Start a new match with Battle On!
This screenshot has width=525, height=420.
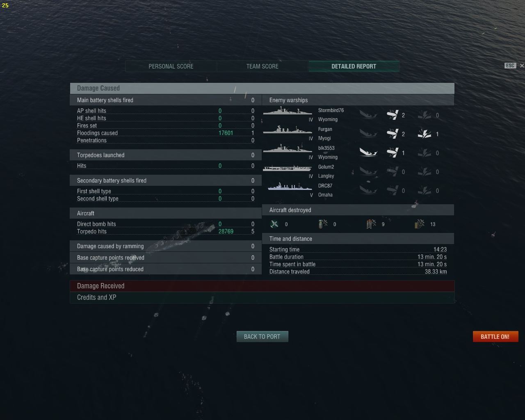coord(495,336)
